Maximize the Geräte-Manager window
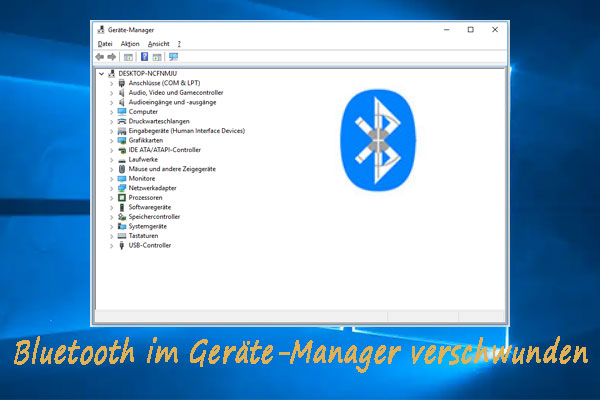This screenshot has width=600, height=400. (471, 29)
